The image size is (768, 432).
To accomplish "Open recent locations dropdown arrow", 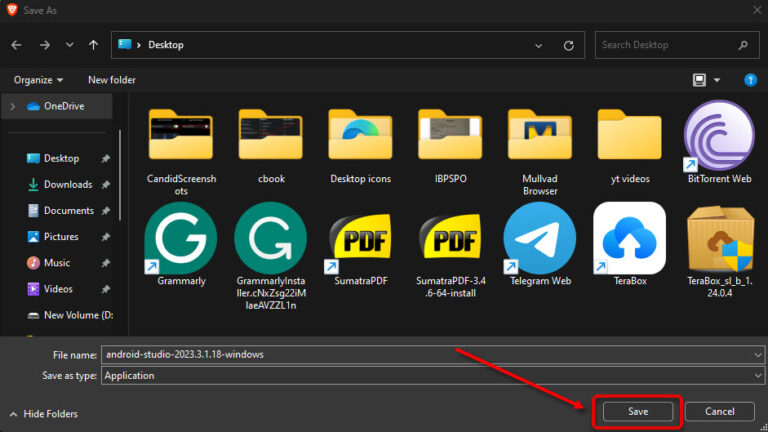I will (x=70, y=45).
